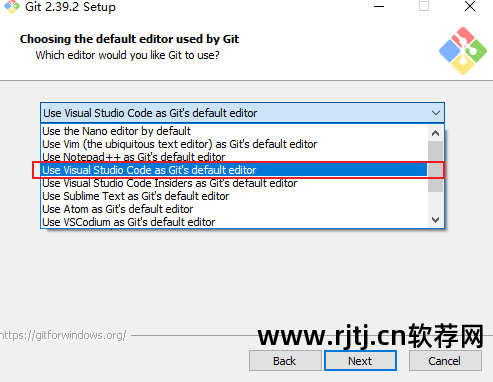Choose Visual Studio Code Insiders option
Viewport: 493px width, 382px height.
point(234,183)
